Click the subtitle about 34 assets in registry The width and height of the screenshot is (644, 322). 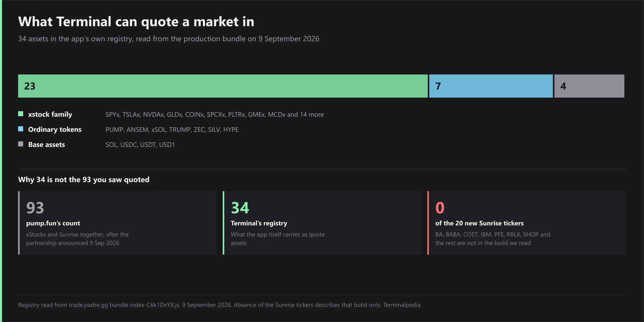pyautogui.click(x=169, y=39)
